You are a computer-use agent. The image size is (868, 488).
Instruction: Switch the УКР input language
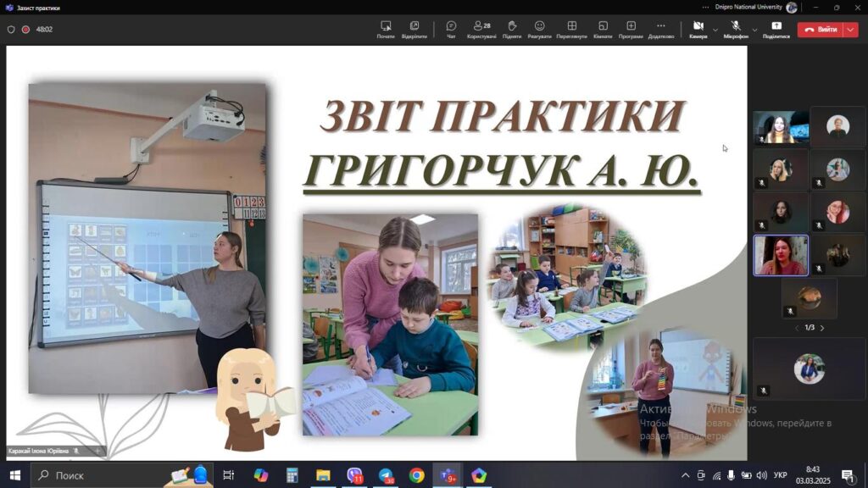(x=780, y=475)
